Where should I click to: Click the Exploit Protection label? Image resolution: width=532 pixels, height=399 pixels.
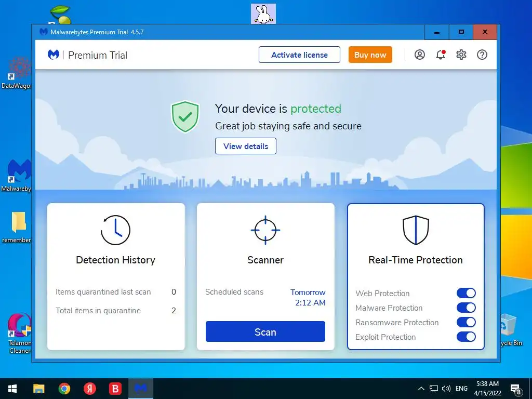tap(385, 337)
